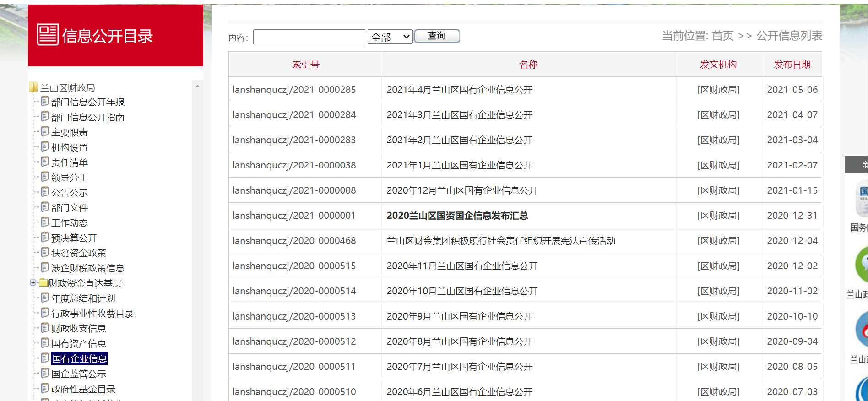868x401 pixels.
Task: Open the 兰山区财金集团 宪法宣传活动 article
Action: click(501, 241)
